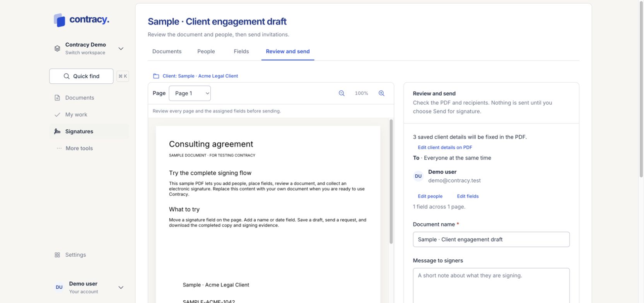Click the client folder icon
Image resolution: width=644 pixels, height=303 pixels.
click(156, 76)
